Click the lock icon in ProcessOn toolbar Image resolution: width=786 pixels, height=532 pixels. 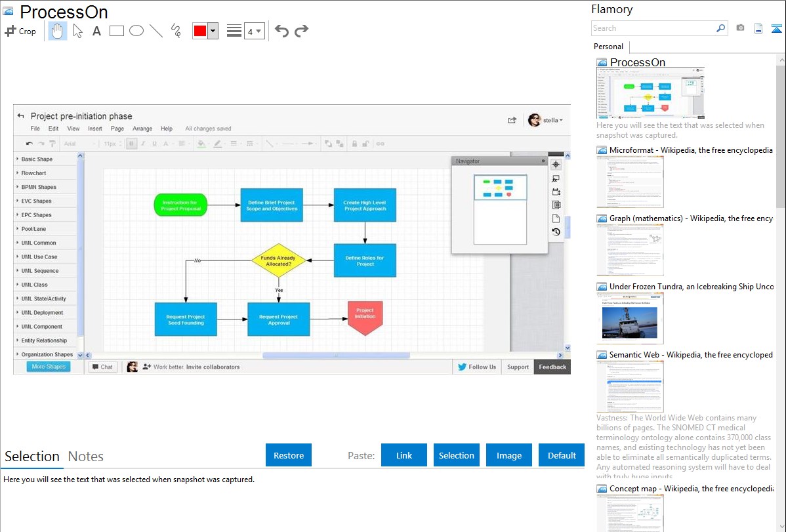[x=354, y=144]
